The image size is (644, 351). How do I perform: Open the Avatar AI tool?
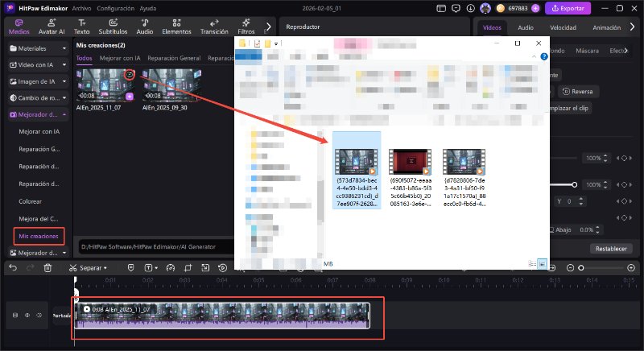point(52,27)
